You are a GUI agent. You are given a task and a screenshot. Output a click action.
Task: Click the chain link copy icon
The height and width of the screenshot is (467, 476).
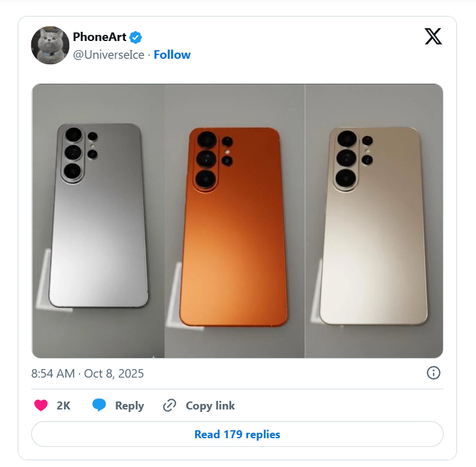tap(170, 405)
